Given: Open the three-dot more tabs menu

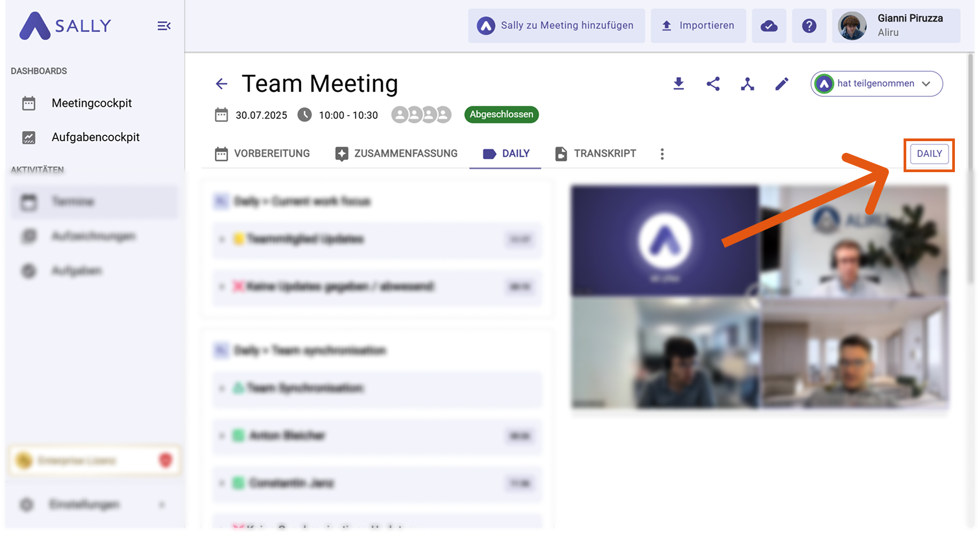Looking at the screenshot, I should 662,154.
